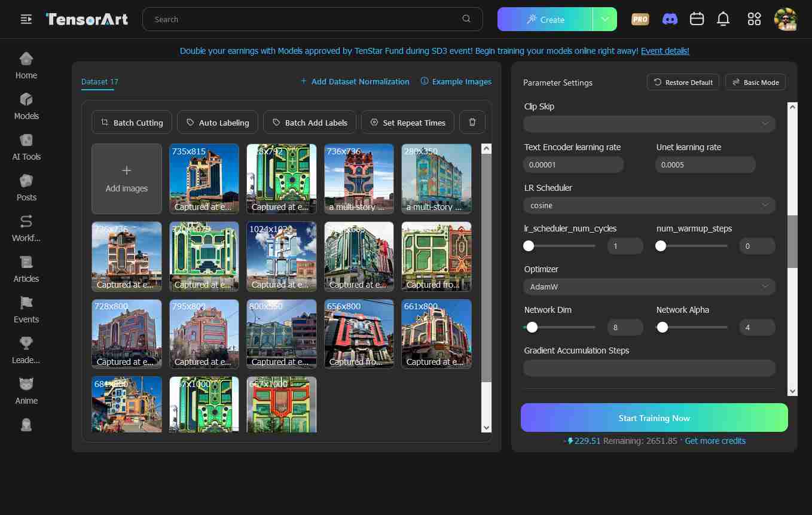Screen dimensions: 812x515
Task: Open Articles in the sidebar
Action: [x=26, y=269]
